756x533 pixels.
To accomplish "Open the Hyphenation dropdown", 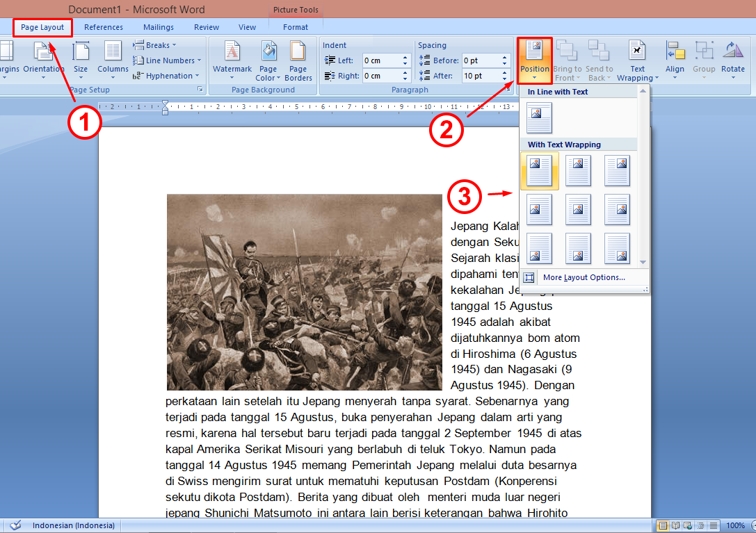I will (x=166, y=76).
